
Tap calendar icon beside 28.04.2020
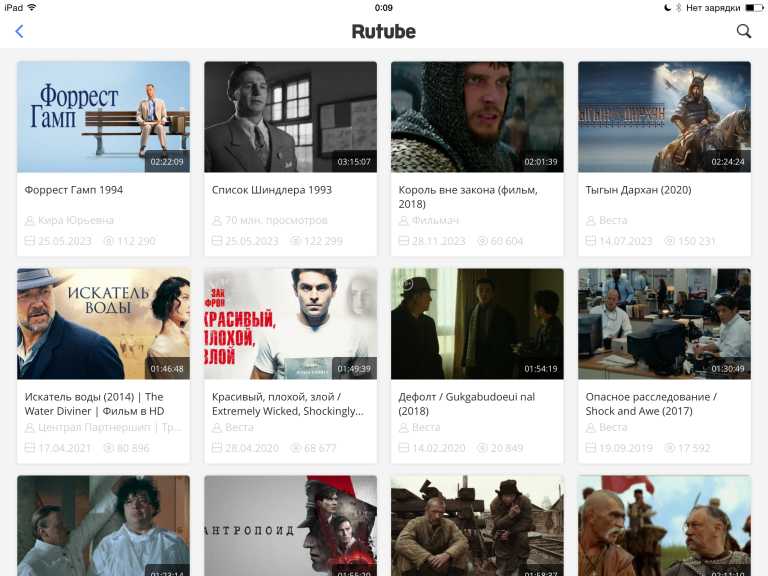217,448
